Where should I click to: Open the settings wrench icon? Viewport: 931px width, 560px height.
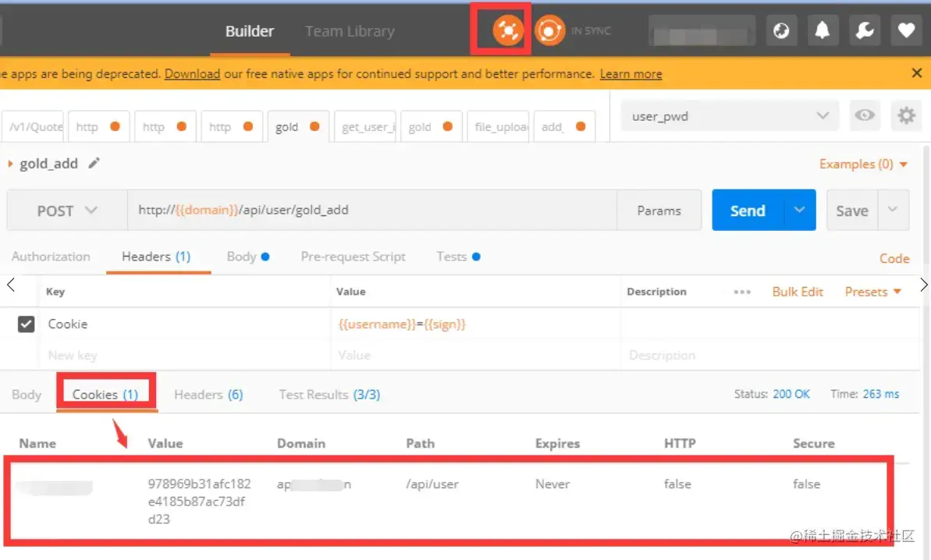(864, 30)
